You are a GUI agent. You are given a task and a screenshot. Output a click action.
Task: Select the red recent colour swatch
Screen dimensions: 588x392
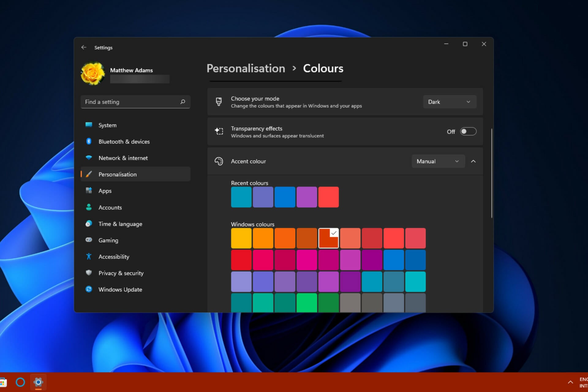(328, 197)
